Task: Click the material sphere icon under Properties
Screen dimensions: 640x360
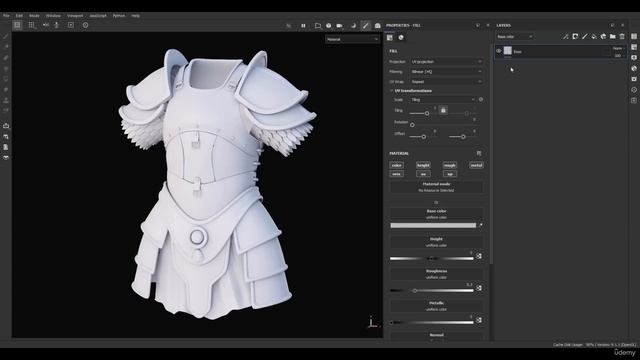Action: (401, 38)
